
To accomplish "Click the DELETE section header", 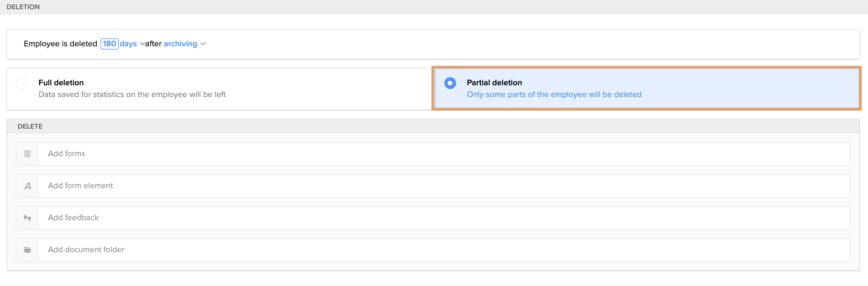I will pos(30,126).
